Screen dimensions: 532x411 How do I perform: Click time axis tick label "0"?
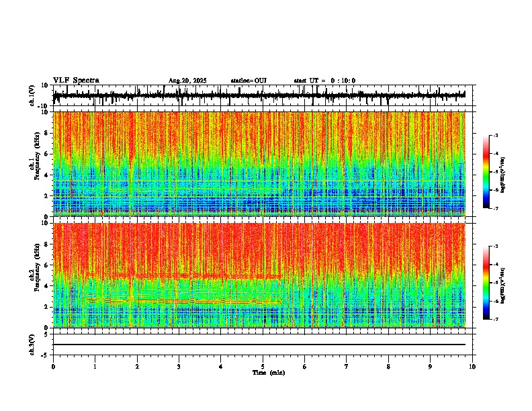[53, 367]
